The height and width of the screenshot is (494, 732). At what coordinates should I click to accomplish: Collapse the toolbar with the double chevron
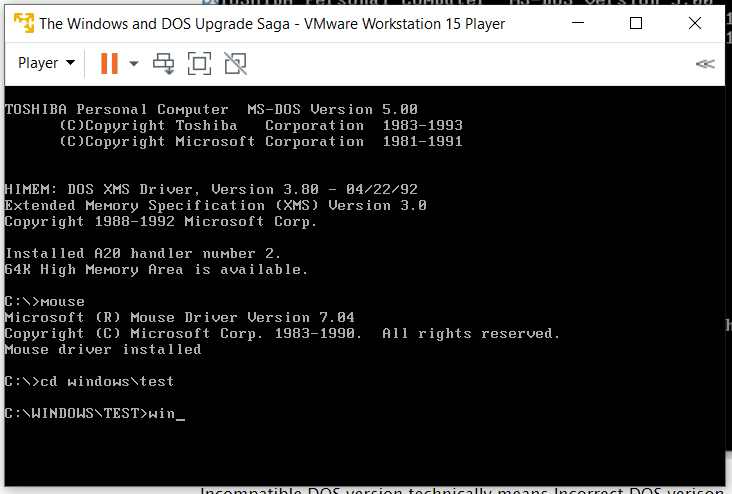coord(705,64)
